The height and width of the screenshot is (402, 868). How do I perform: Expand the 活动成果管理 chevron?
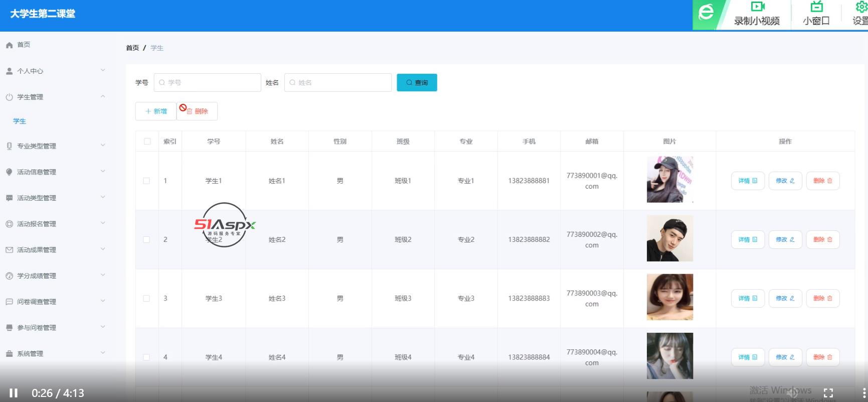(103, 249)
